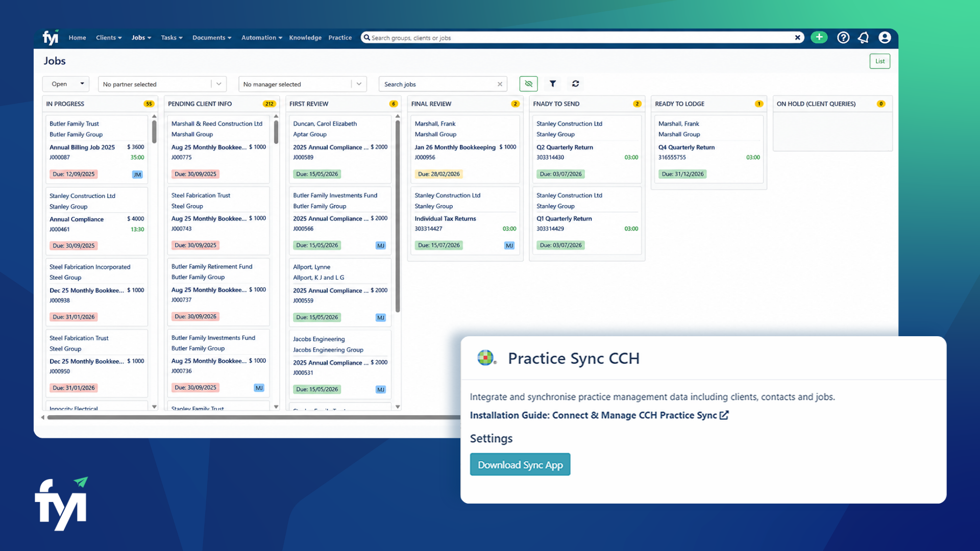
Task: Click Butler Family Trust client name
Action: (74, 124)
